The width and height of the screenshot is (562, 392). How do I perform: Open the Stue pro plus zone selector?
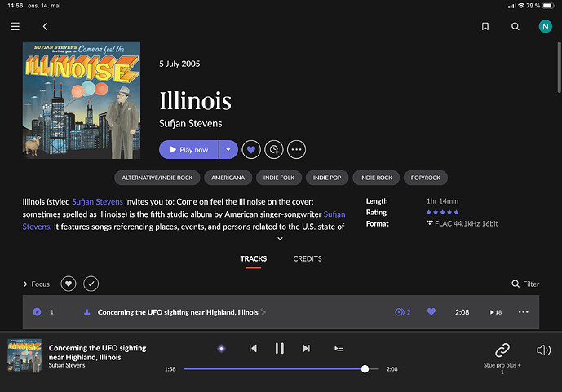(502, 359)
